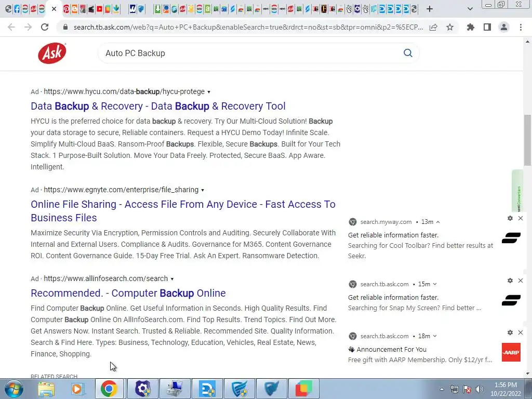Click into the Auto PC Backup search field
This screenshot has height=399, width=532.
pyautogui.click(x=251, y=54)
